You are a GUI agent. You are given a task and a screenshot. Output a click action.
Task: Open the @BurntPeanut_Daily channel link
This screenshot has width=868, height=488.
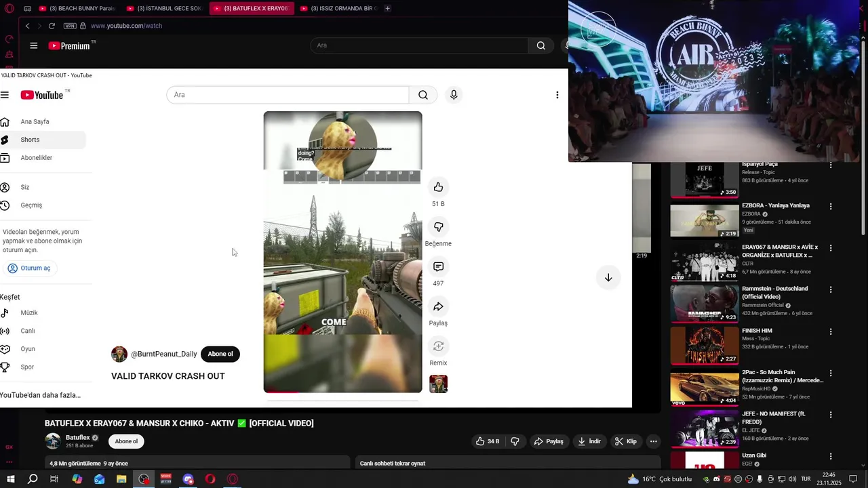[x=163, y=354]
